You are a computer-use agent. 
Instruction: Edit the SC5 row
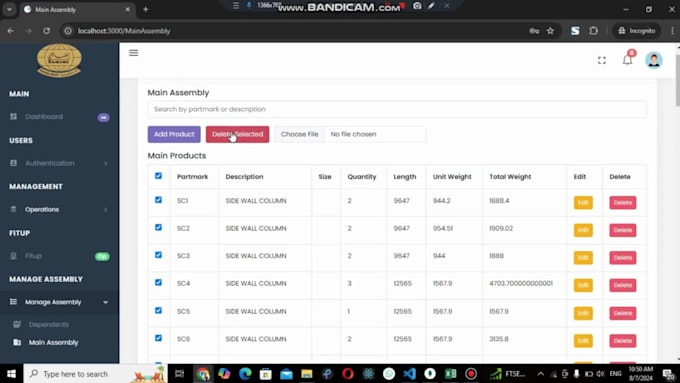(583, 313)
